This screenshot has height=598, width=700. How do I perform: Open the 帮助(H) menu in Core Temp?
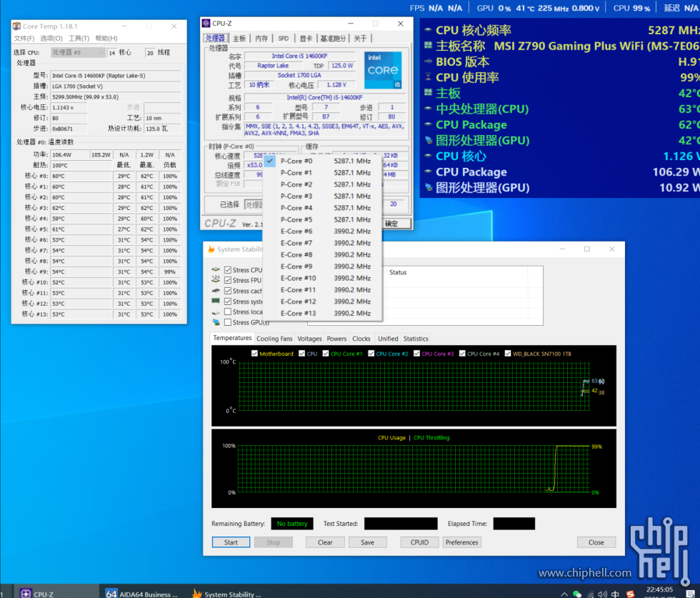tap(106, 39)
